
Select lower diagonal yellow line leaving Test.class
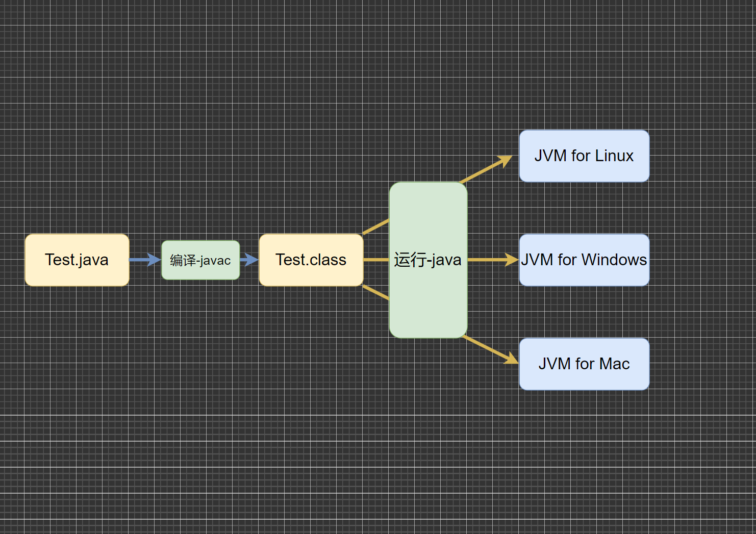tap(376, 293)
